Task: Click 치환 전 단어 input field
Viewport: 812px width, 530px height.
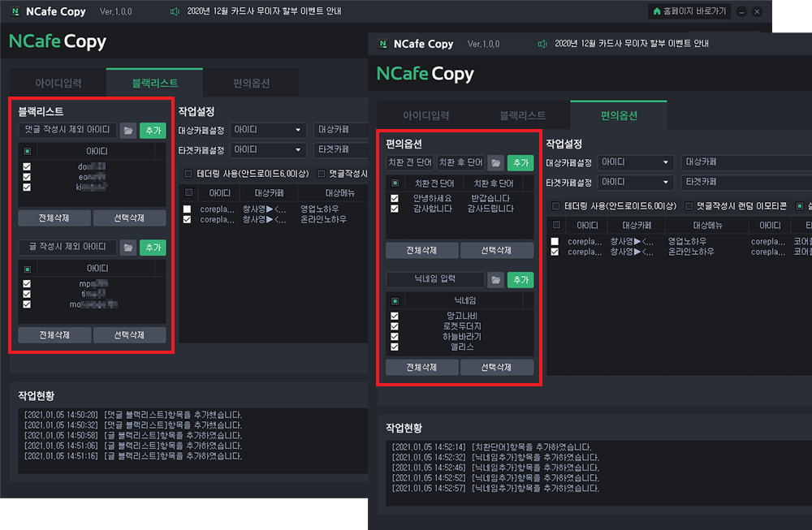Action: coord(410,163)
